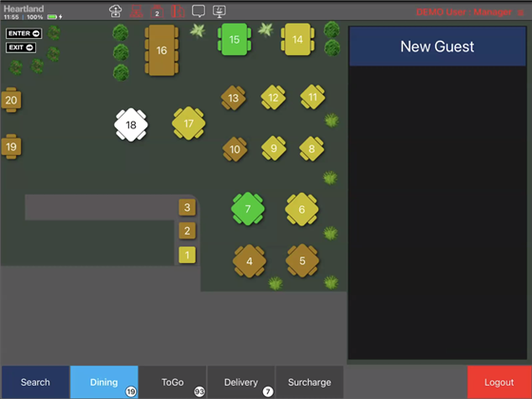The width and height of the screenshot is (532, 399).
Task: Select green table 15
Action: tap(234, 39)
